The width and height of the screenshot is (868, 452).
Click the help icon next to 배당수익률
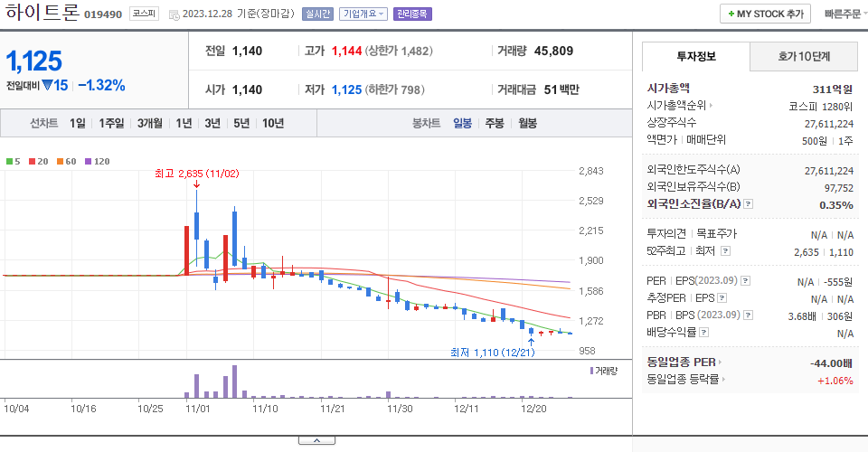tap(704, 333)
